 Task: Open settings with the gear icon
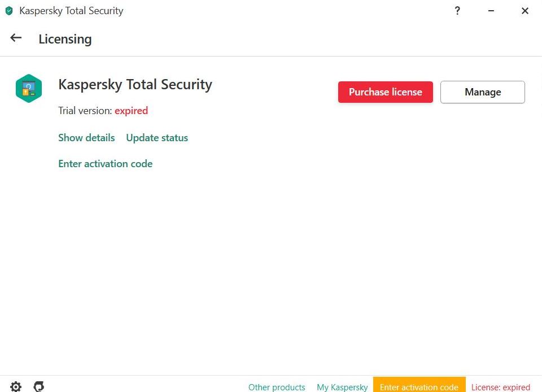(x=16, y=386)
